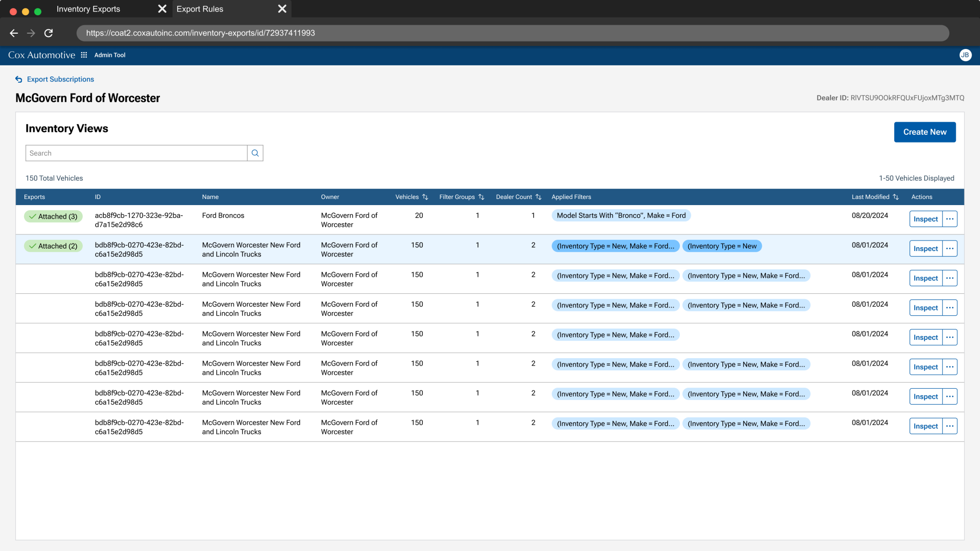
Task: Click the Attached (2) export badge
Action: pyautogui.click(x=53, y=246)
